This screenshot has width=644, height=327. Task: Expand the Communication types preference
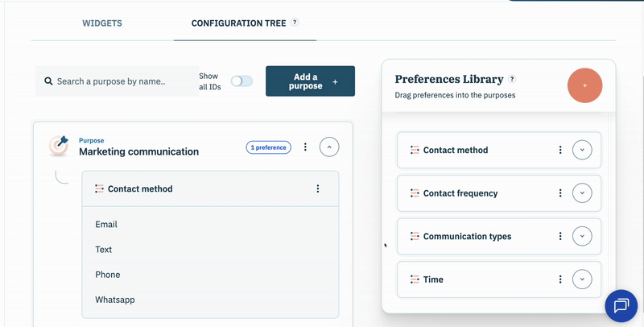coord(582,237)
